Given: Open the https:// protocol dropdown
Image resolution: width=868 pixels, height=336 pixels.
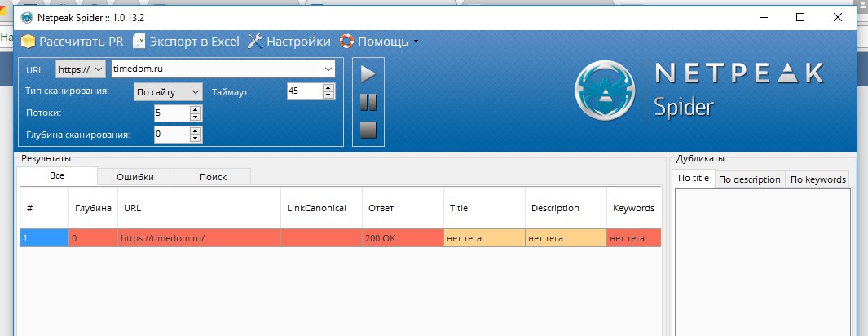Looking at the screenshot, I should [80, 70].
